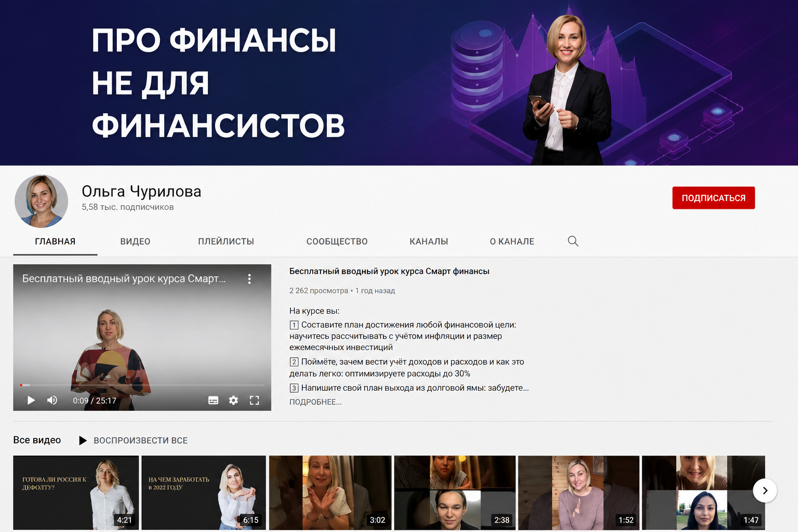Open the 'На чем заработать в 2022' video
Image resolution: width=798 pixels, height=532 pixels.
(204, 493)
